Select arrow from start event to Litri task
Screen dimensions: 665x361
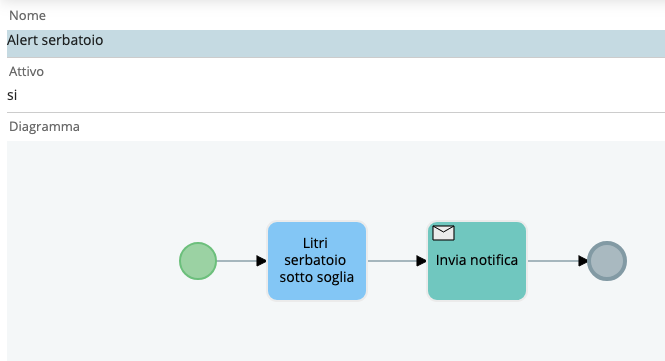click(x=242, y=261)
